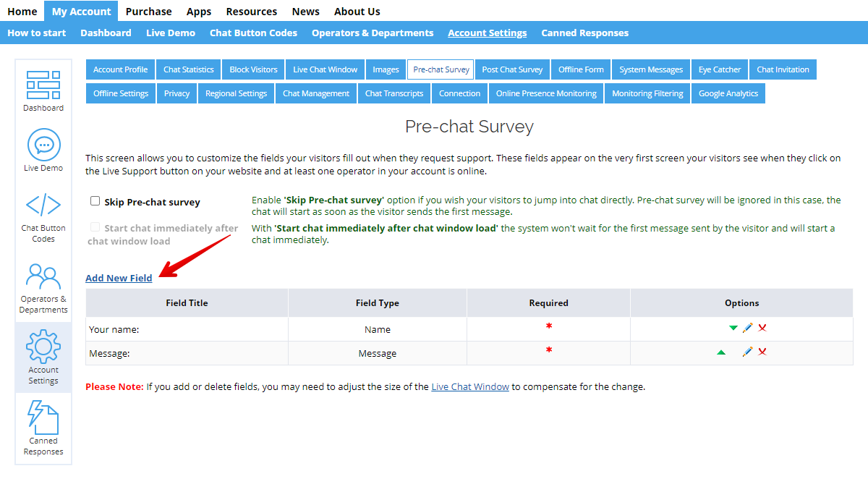The image size is (868, 479).
Task: Enable the 'Skip Pre-chat survey' checkbox
Action: [95, 201]
